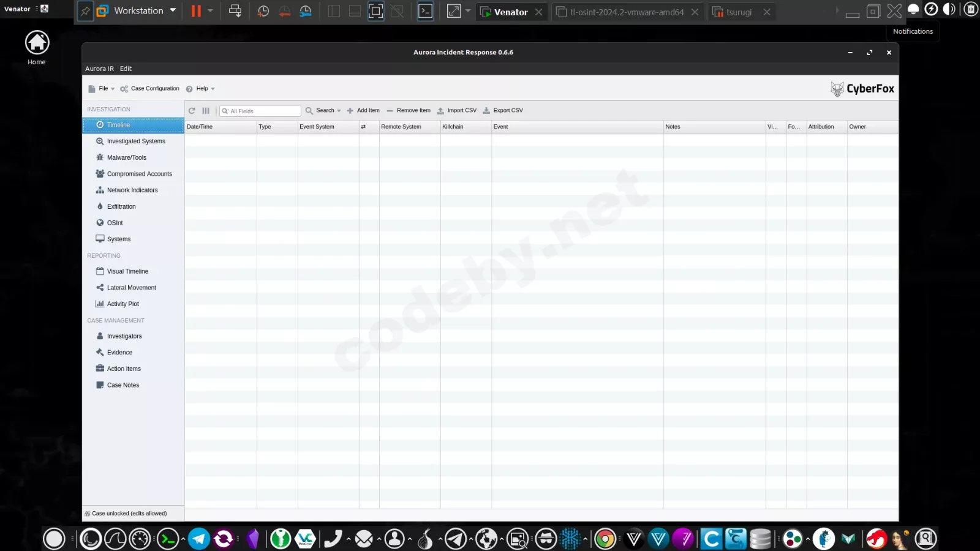Select the Lateral Movement view
The image size is (980, 551).
click(x=132, y=287)
